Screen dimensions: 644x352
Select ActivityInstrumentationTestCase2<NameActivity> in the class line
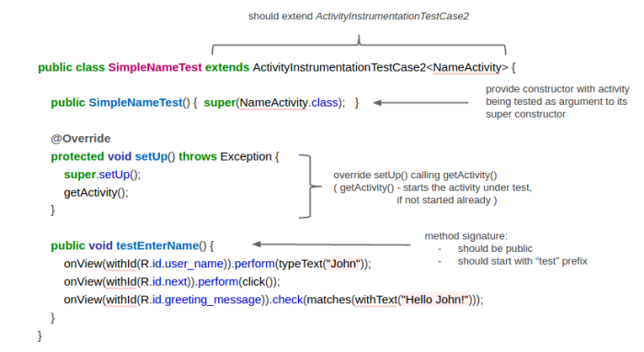point(380,67)
